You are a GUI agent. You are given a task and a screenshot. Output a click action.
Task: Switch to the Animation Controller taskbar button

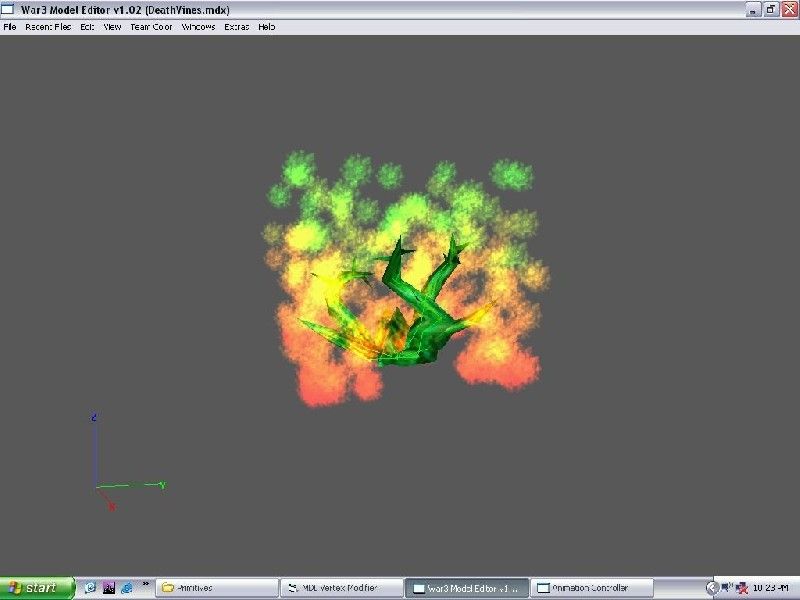pos(592,588)
